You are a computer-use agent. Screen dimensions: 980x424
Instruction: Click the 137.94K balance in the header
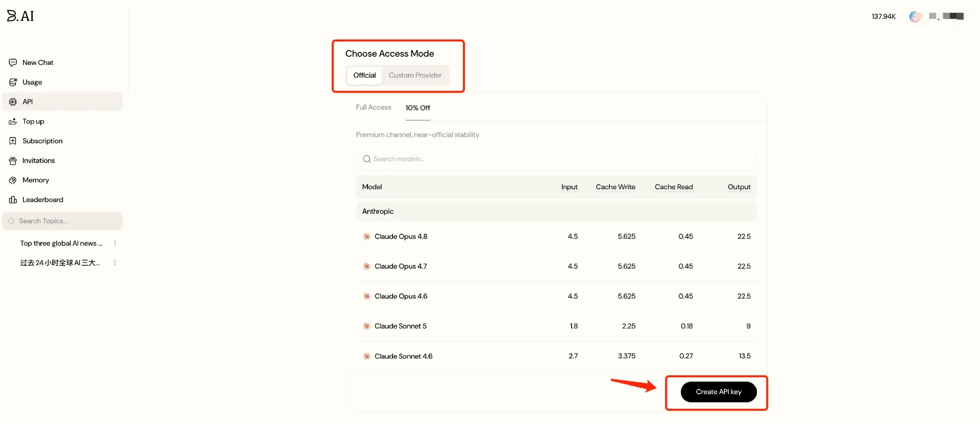884,16
